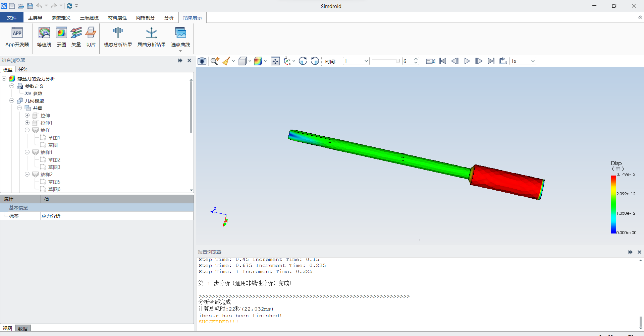Open the App开发器 tool
644x336 pixels.
point(17,37)
